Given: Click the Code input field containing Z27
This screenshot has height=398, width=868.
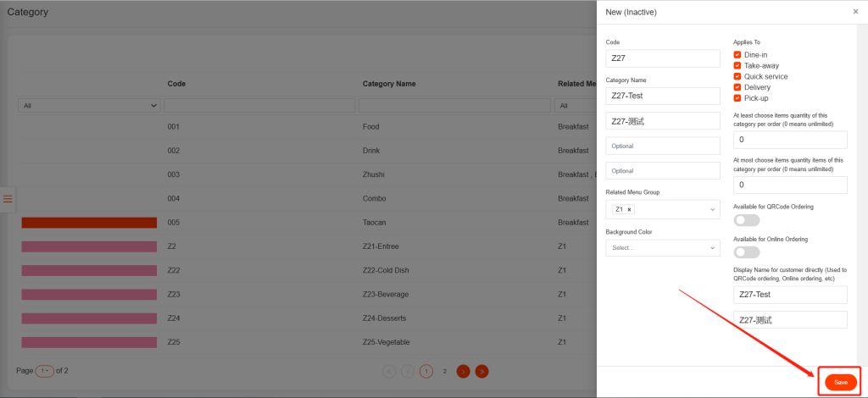Looking at the screenshot, I should coord(662,58).
